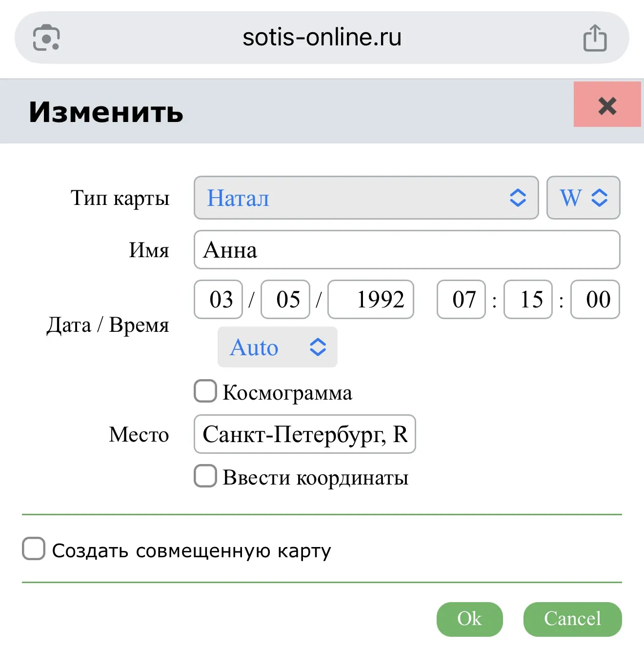Expand the Auto timezone dropdown

coord(277,347)
